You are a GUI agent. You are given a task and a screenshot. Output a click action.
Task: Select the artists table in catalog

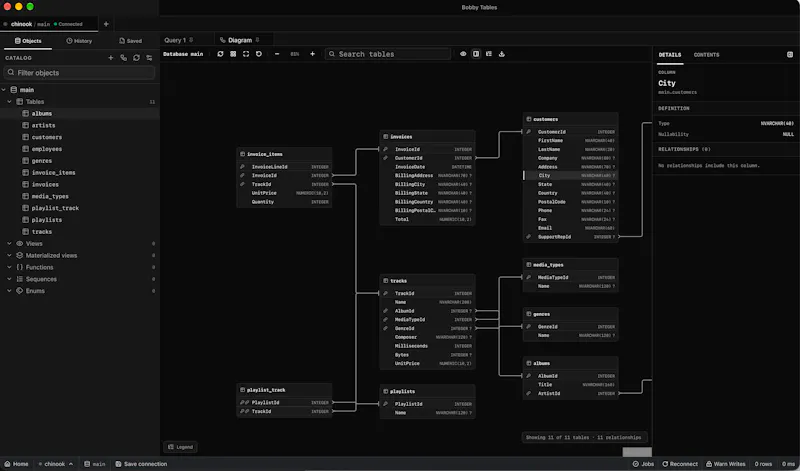pyautogui.click(x=80, y=125)
